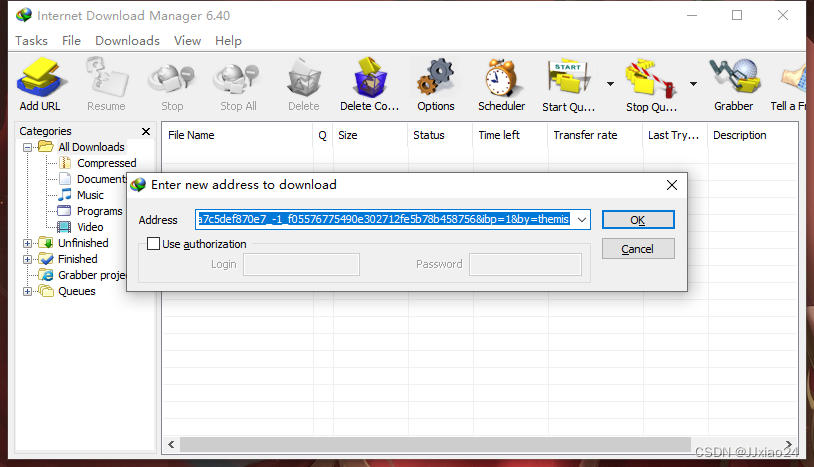
Task: Close the Enter new address dialog
Action: pos(672,185)
